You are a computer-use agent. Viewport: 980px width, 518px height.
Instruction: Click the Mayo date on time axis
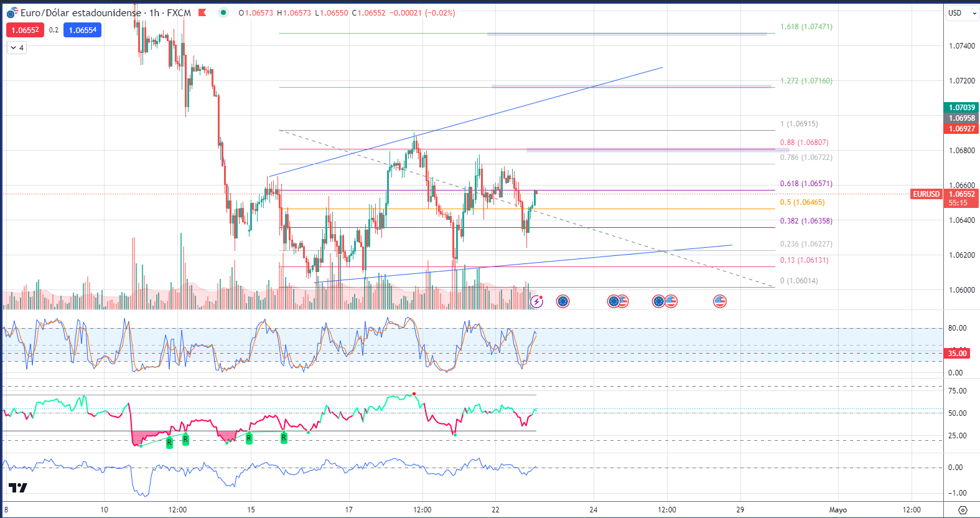click(x=838, y=510)
